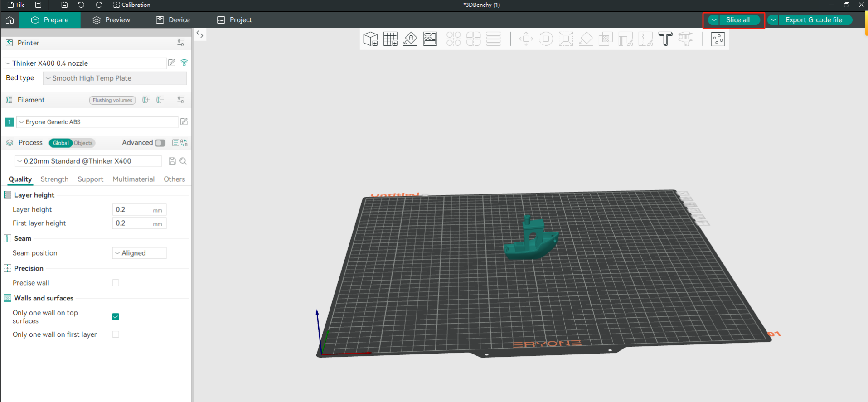Toggle the Advanced mode switch
This screenshot has width=868, height=402.
point(160,143)
